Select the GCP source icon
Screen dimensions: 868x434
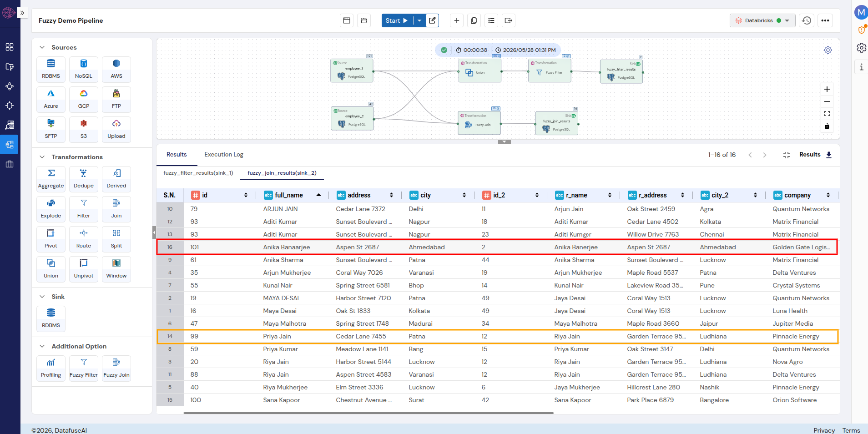[x=84, y=100]
